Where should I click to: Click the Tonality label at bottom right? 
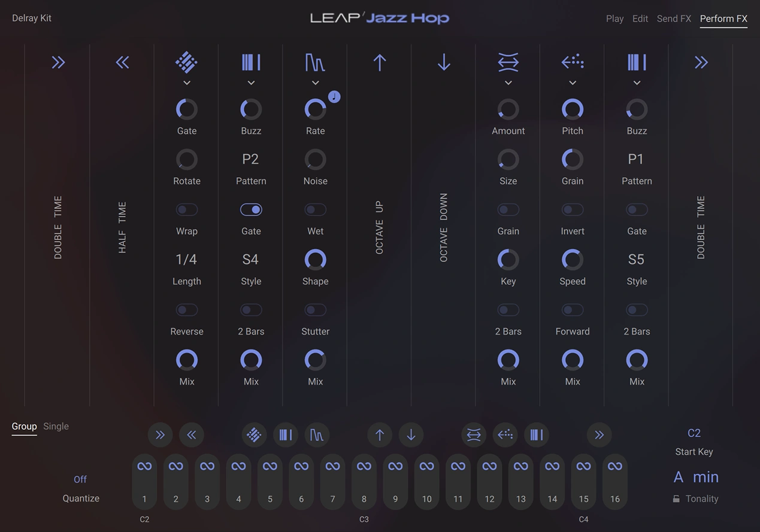(701, 498)
